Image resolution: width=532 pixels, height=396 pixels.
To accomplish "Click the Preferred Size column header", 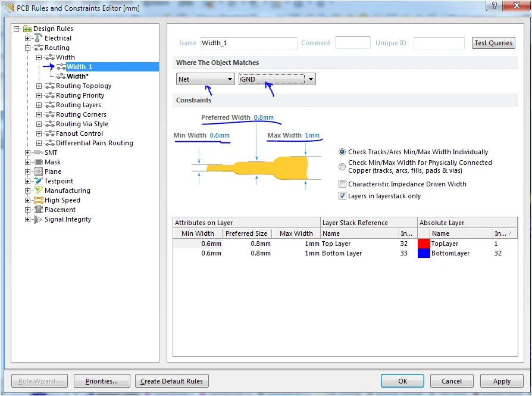I will [x=246, y=233].
